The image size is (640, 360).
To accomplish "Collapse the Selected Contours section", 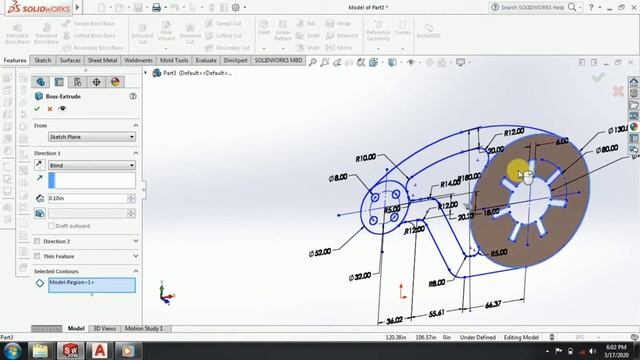I will tap(136, 271).
